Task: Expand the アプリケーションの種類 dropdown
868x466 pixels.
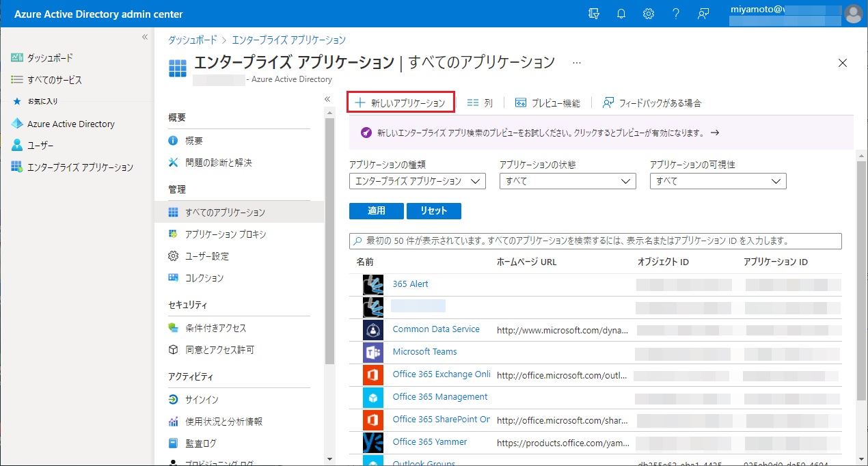Action: click(417, 181)
